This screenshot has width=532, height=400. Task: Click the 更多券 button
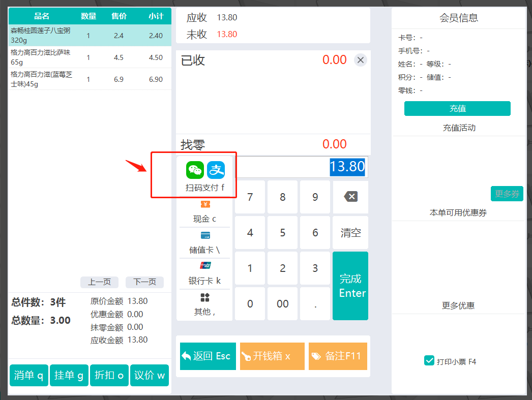coord(507,194)
